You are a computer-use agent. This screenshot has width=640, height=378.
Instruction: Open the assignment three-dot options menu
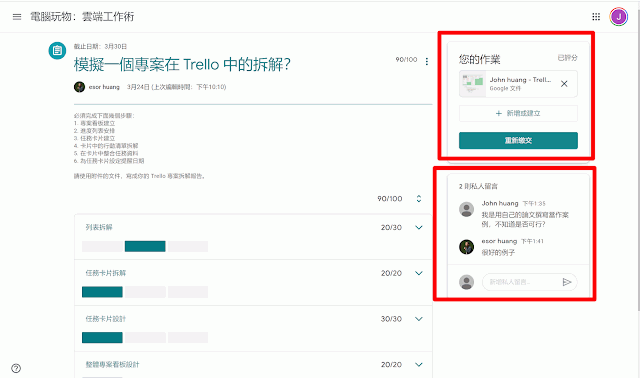click(427, 61)
